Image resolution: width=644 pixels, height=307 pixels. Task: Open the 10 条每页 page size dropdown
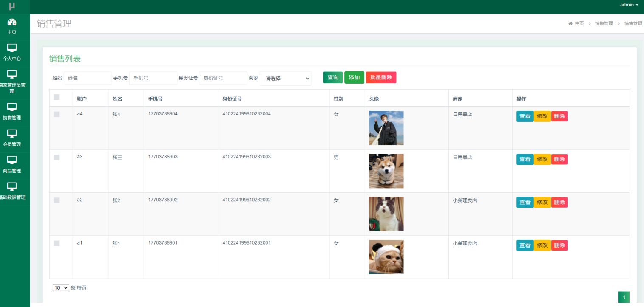[x=61, y=288]
